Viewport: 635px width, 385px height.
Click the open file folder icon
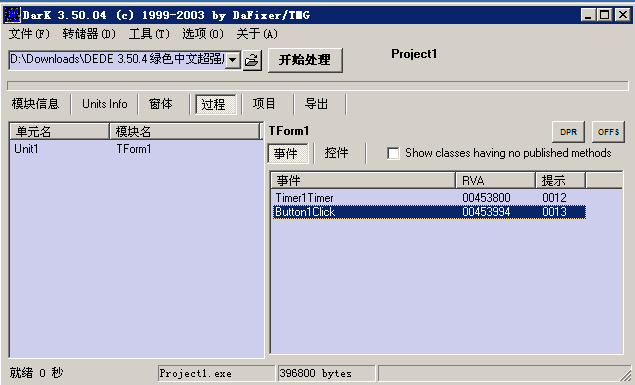[252, 60]
